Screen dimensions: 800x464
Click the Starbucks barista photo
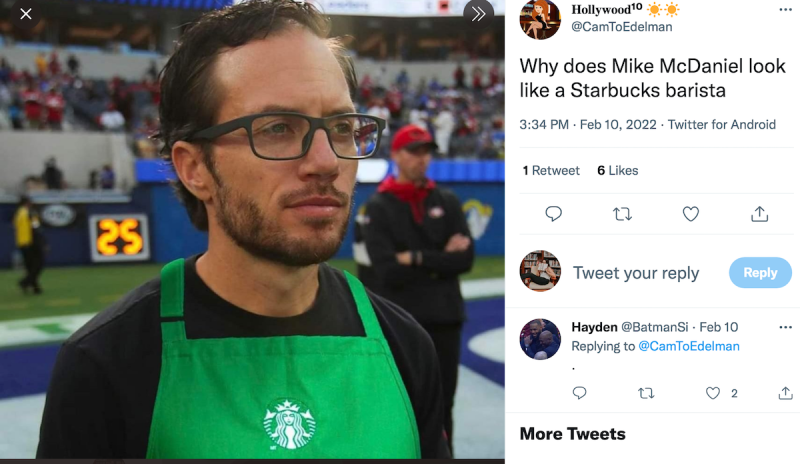point(250,240)
